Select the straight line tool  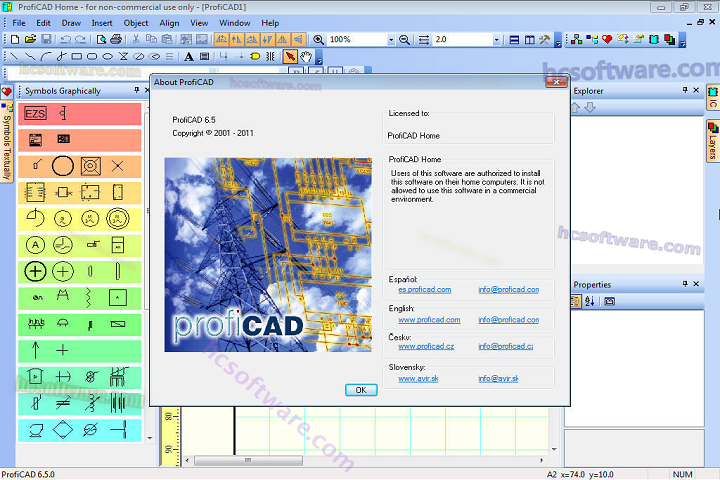[x=14, y=56]
